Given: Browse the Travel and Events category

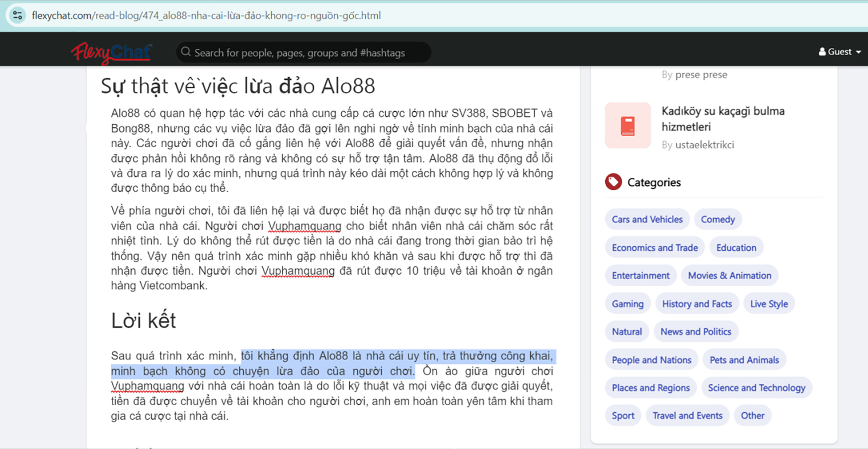Looking at the screenshot, I should tap(687, 416).
